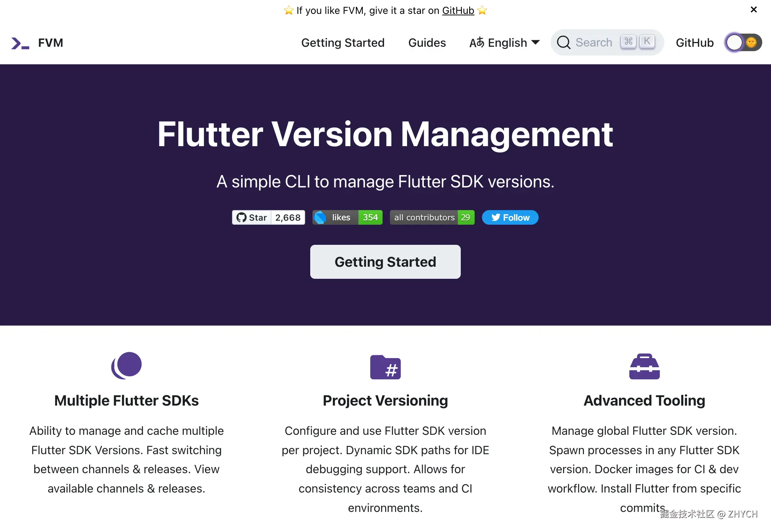Viewport: 771px width, 532px height.
Task: Open the Guides nav item
Action: pyautogui.click(x=427, y=43)
